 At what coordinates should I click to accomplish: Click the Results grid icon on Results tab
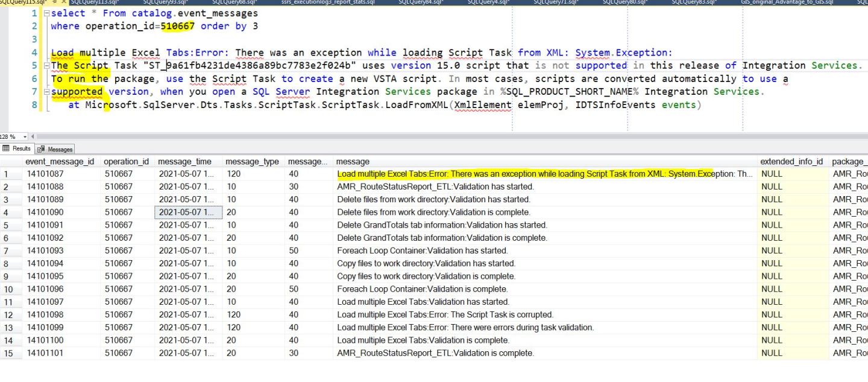tap(6, 149)
